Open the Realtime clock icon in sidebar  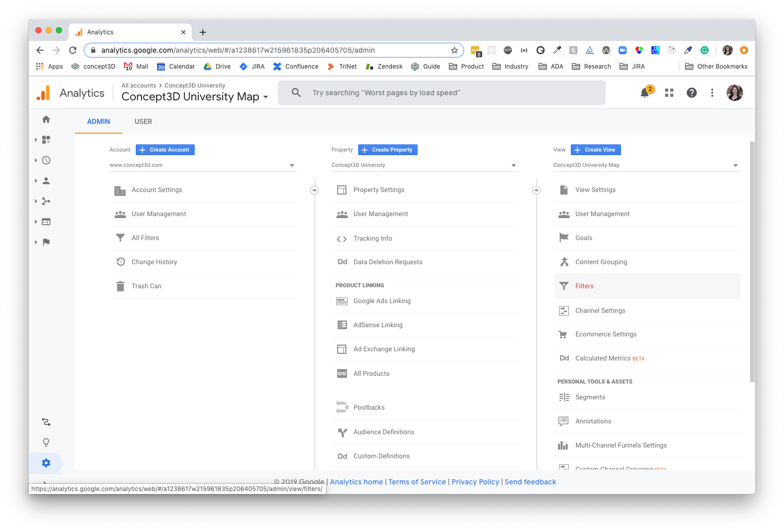click(x=46, y=160)
